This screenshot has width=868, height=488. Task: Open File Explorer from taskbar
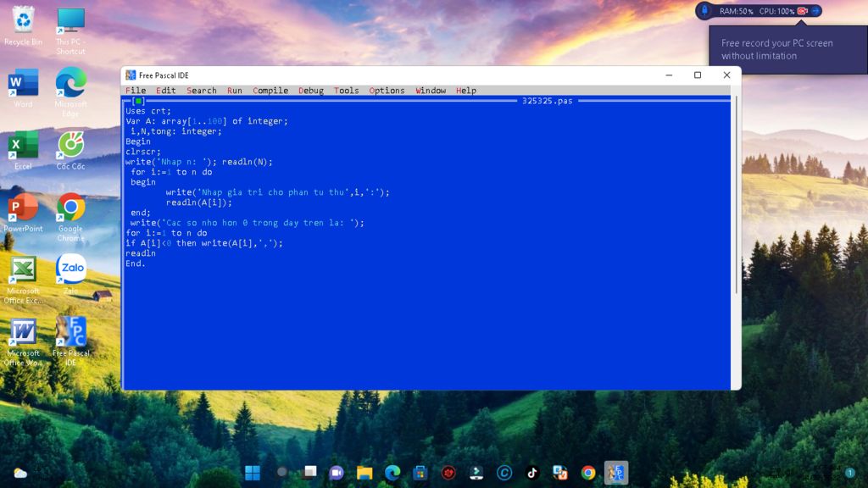point(364,473)
